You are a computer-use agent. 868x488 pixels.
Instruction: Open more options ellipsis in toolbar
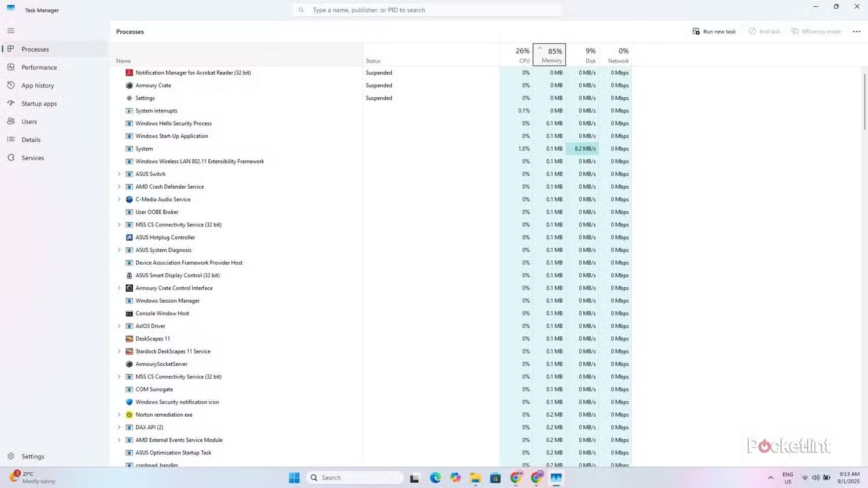856,32
